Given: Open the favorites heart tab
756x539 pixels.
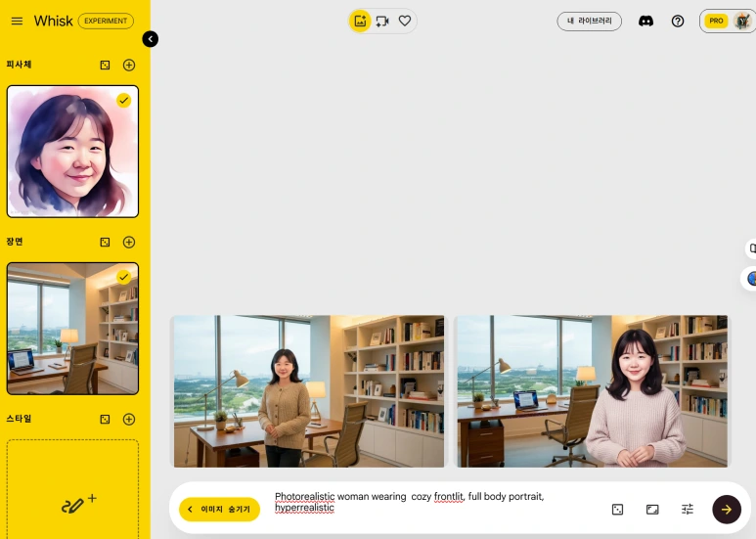Looking at the screenshot, I should point(405,21).
